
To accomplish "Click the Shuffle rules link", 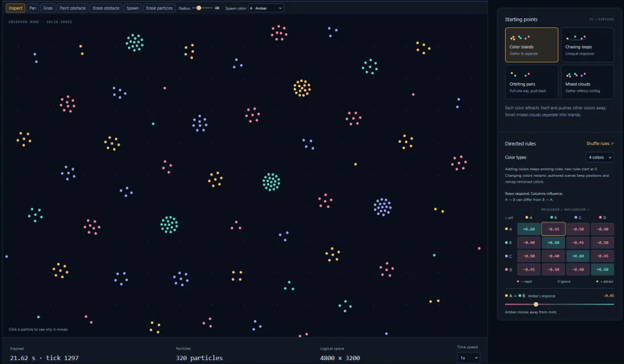I will (x=600, y=144).
